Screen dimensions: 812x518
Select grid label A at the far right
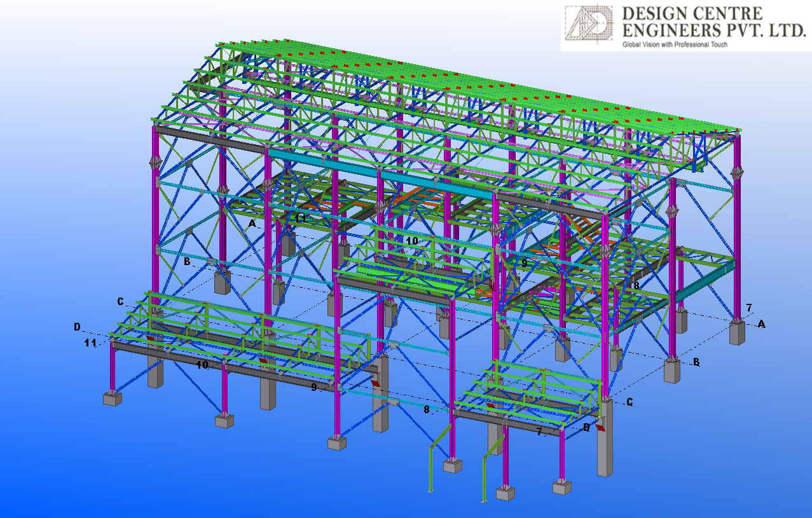pyautogui.click(x=761, y=324)
